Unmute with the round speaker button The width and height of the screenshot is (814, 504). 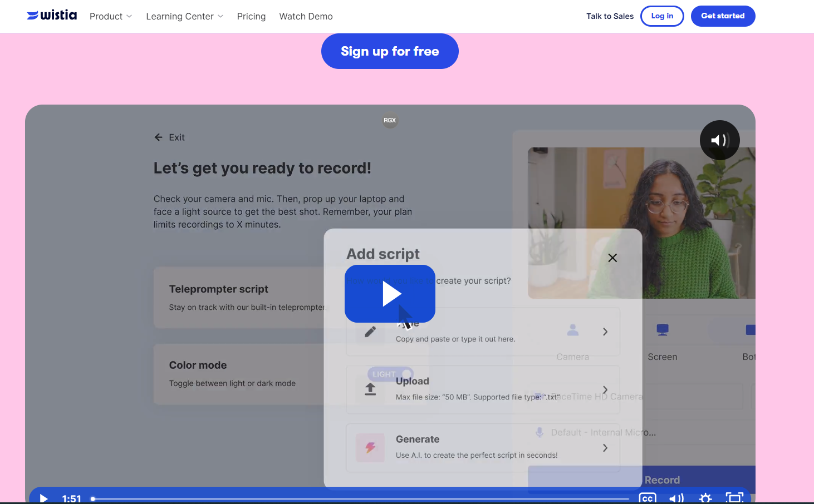(x=719, y=140)
